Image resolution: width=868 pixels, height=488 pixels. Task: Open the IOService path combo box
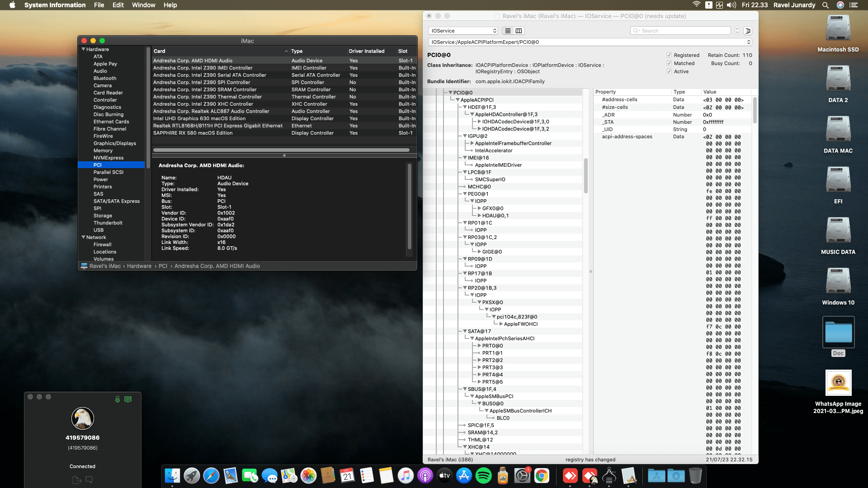coord(590,42)
